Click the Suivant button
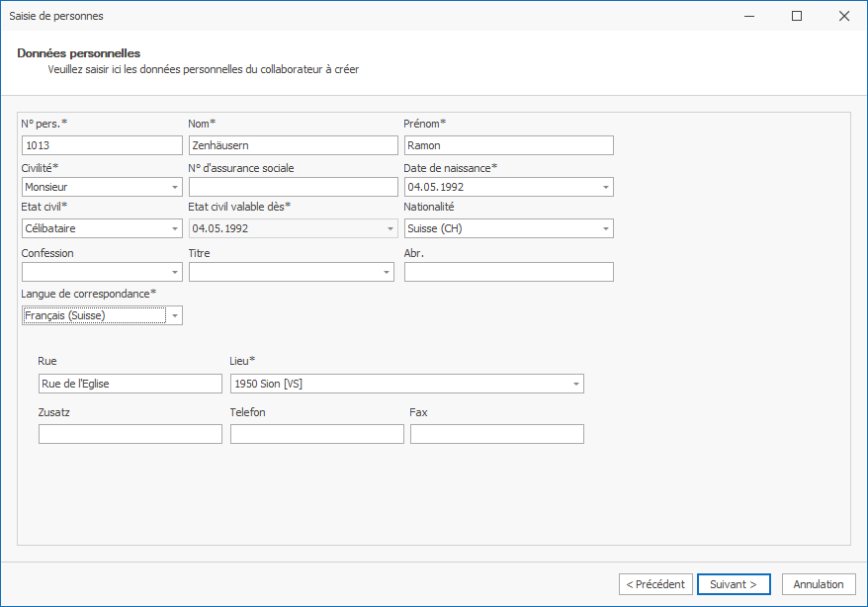Image resolution: width=868 pixels, height=607 pixels. [733, 584]
